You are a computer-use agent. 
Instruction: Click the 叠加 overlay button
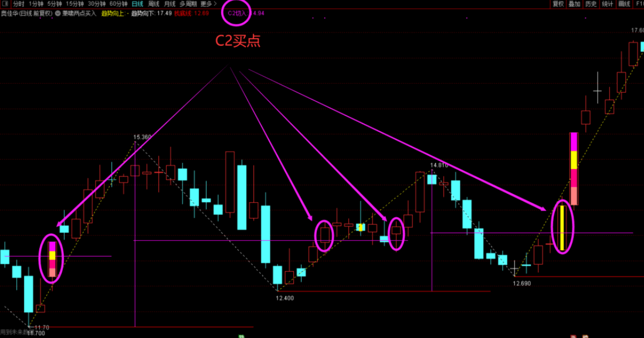point(574,4)
